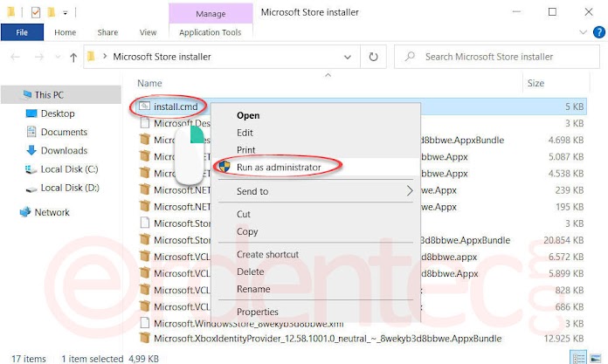608x364 pixels.
Task: Click the address bar path Microsoft Store installer
Action: coord(162,57)
